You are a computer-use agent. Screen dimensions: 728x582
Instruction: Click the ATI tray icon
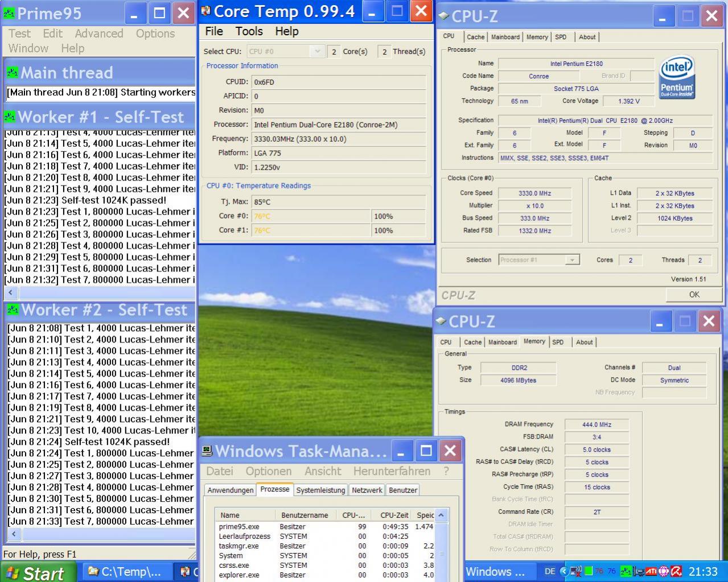[x=651, y=571]
